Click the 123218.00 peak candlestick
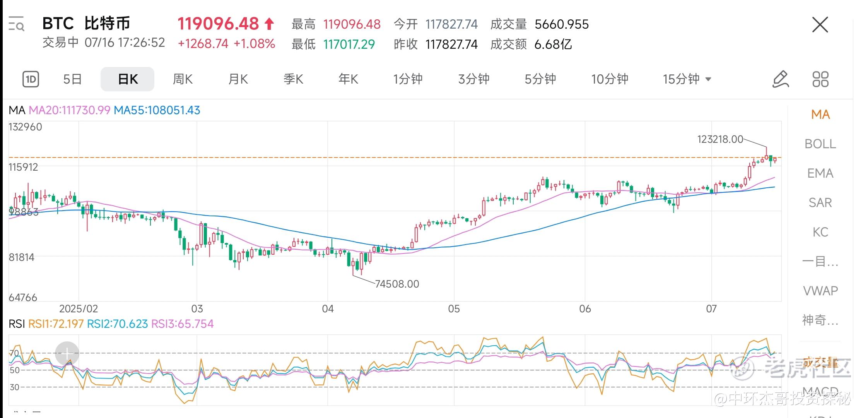Image resolution: width=868 pixels, height=418 pixels. [x=766, y=156]
